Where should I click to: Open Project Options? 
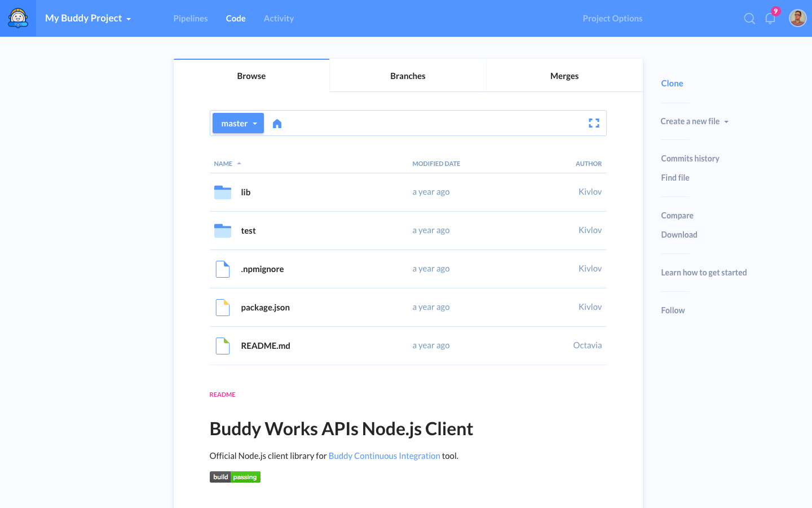612,19
